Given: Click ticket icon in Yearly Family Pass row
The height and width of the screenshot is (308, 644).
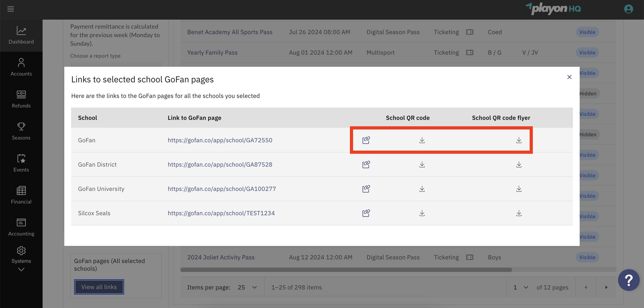Looking at the screenshot, I should (470, 53).
